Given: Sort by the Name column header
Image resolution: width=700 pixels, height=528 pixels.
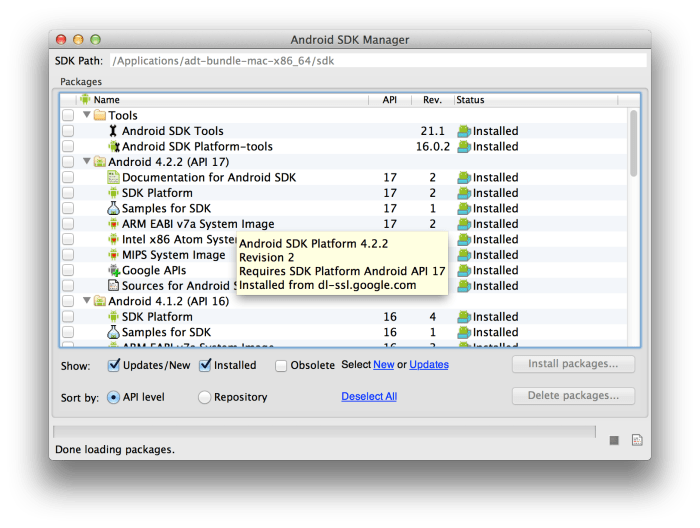Looking at the screenshot, I should click(x=222, y=100).
